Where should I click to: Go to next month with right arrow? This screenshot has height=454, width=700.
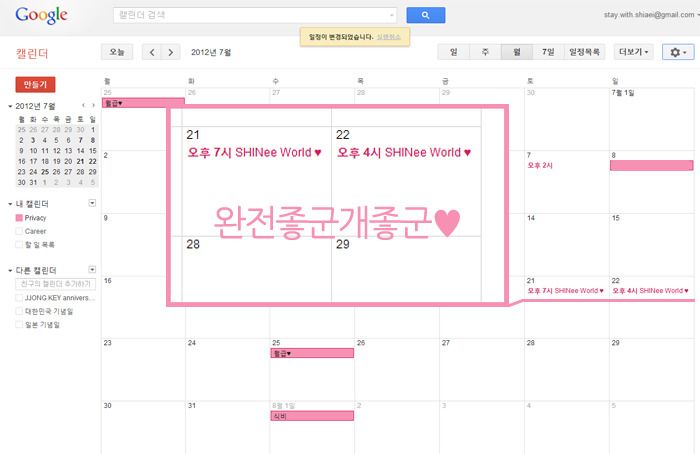click(171, 52)
